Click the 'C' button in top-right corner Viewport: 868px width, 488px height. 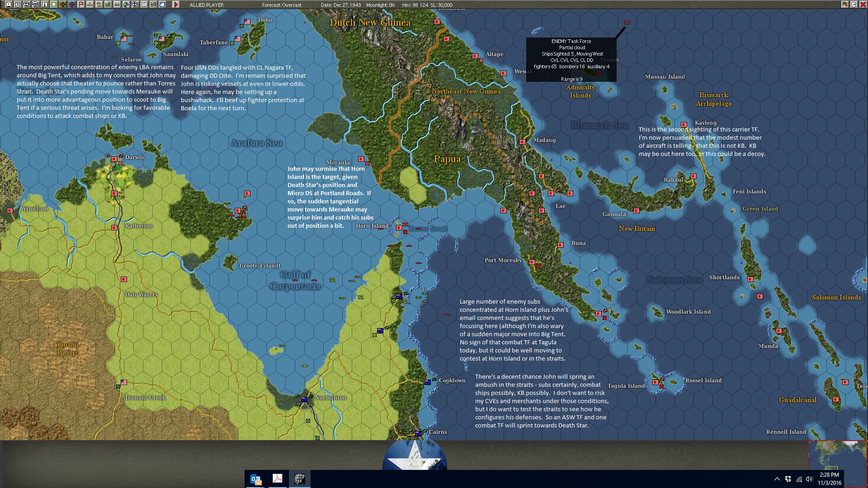854,5
